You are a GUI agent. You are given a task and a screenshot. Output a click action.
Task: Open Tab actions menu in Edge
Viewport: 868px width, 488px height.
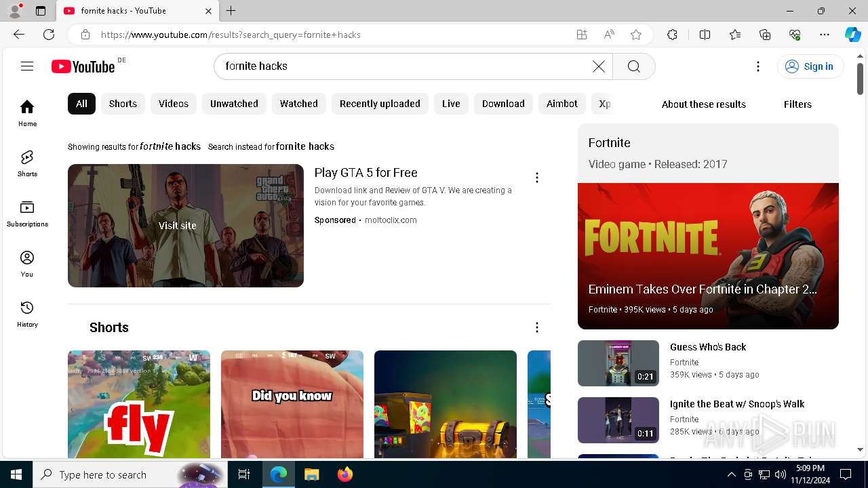[x=41, y=11]
